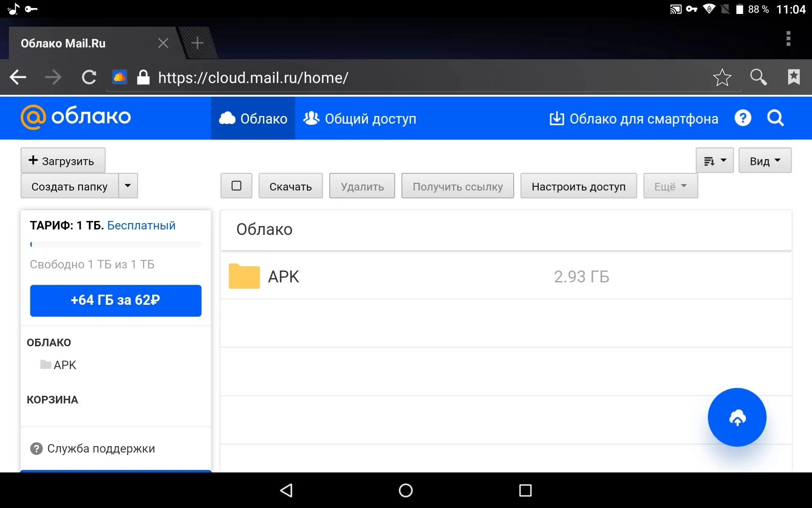Click the +64 ГБ за 62₽ button
This screenshot has height=508, width=812.
coord(115,301)
